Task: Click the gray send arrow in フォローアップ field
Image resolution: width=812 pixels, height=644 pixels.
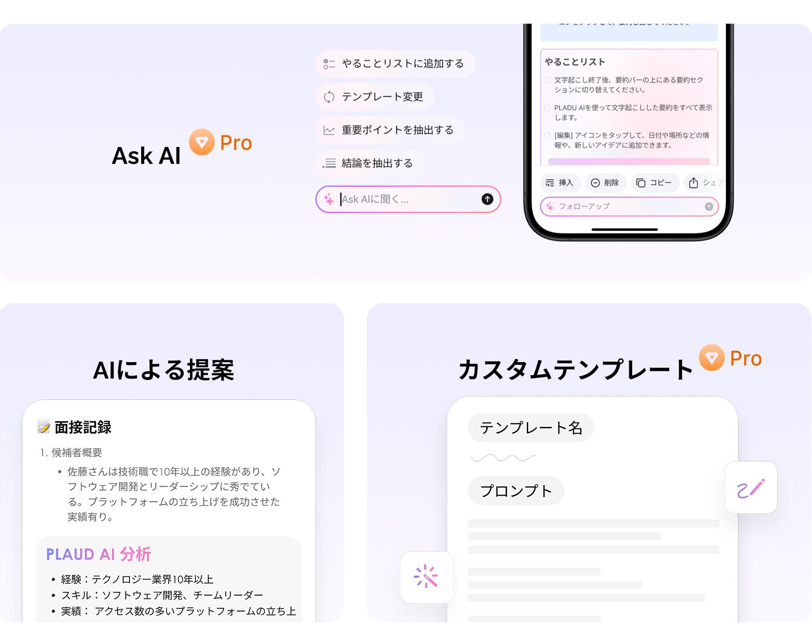Action: coord(709,206)
